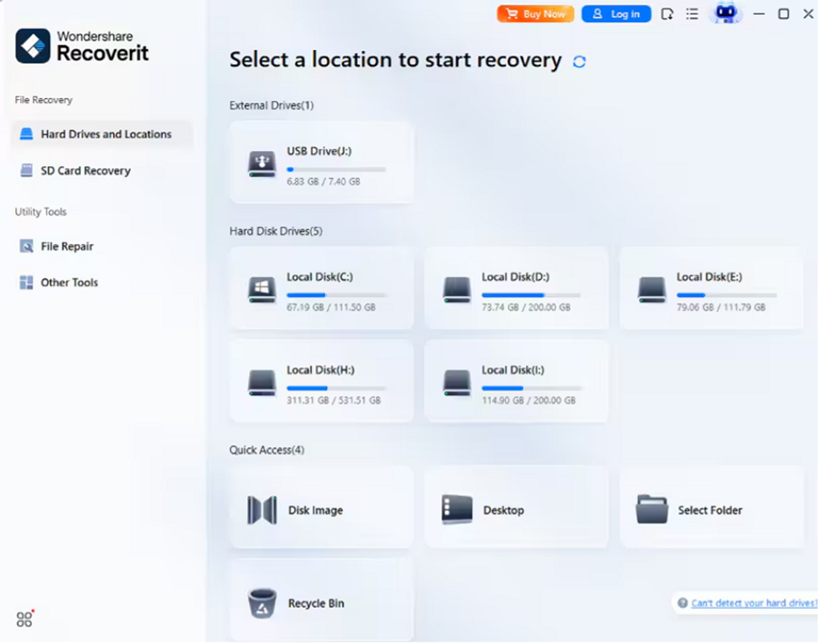Open the Can't detect your hard drives link
The height and width of the screenshot is (644, 821).
pos(756,605)
